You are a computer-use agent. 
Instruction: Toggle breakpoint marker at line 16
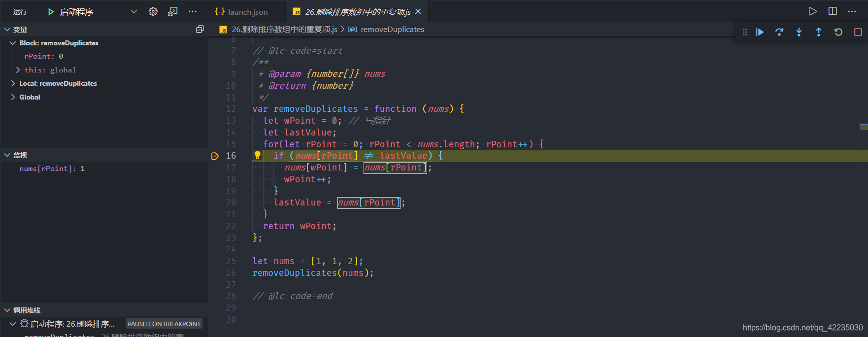click(215, 156)
